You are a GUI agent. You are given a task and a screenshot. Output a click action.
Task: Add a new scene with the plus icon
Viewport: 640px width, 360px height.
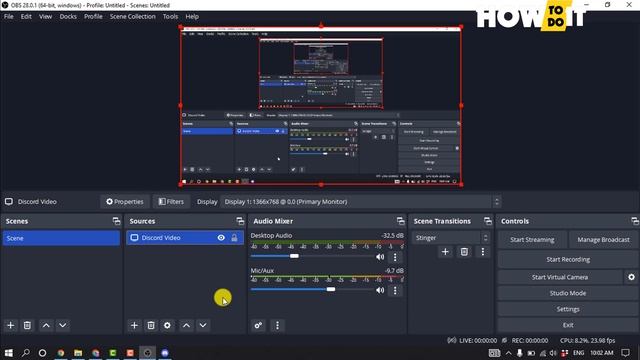point(11,325)
